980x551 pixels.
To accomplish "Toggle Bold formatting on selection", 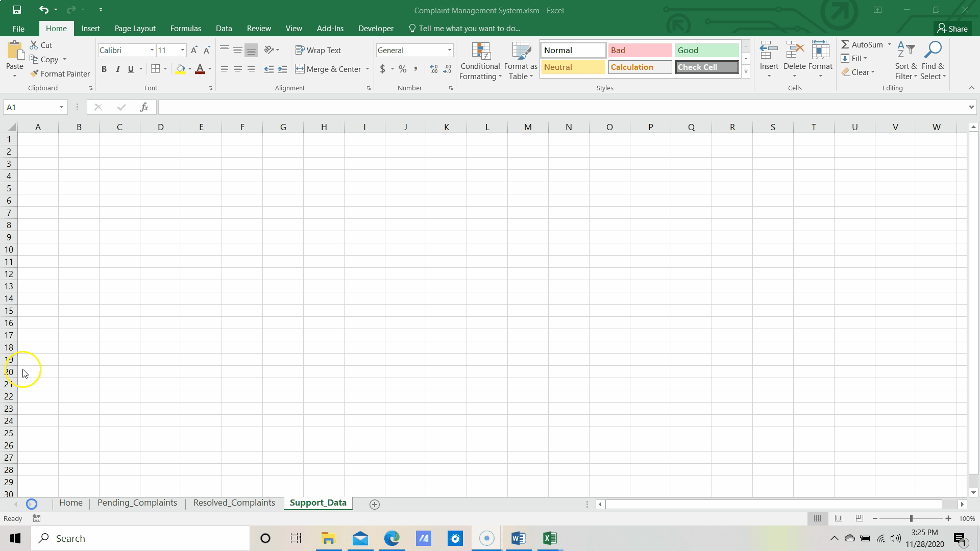I will point(104,69).
